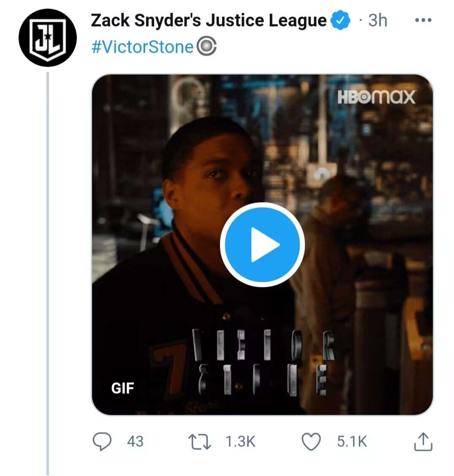Image resolution: width=454 pixels, height=476 pixels.
Task: Open the #VictorStone hashtag
Action: (142, 47)
